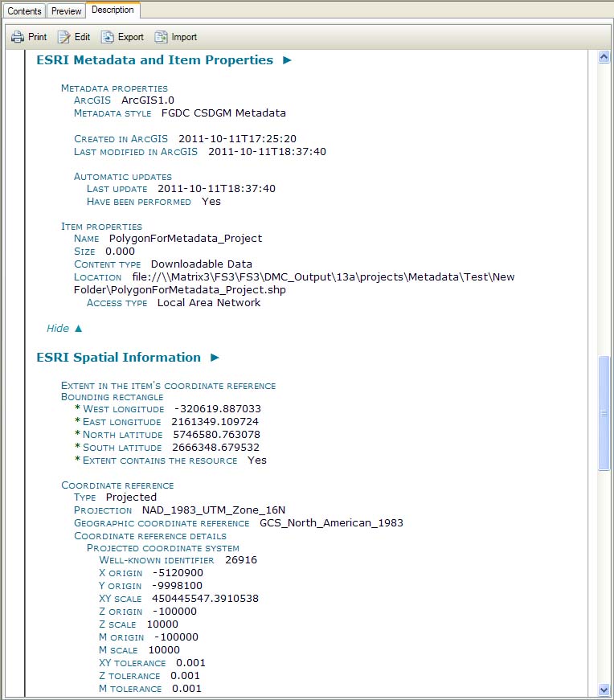
Task: Click X Origin value -5120900
Action: 178,573
